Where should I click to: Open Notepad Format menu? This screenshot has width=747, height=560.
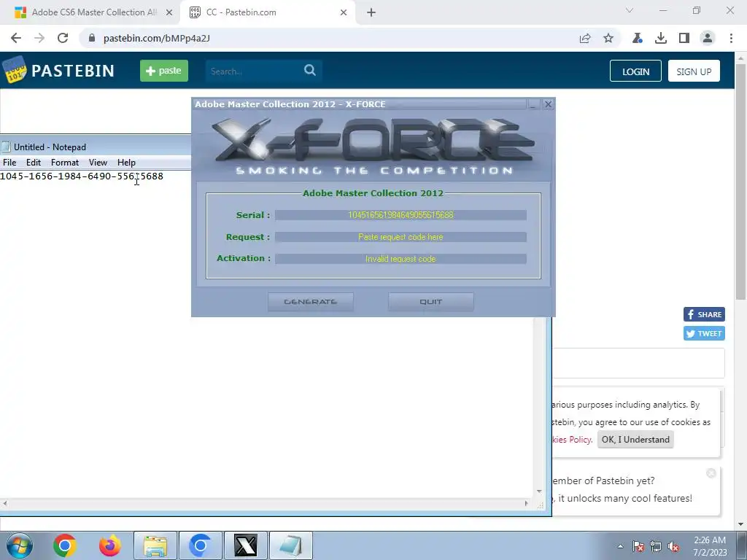click(65, 163)
